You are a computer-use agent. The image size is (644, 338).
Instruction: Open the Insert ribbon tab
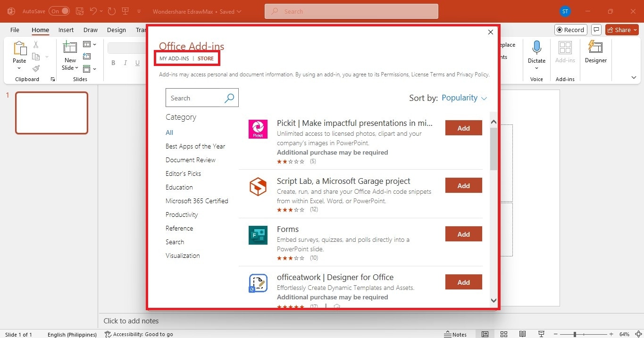66,30
